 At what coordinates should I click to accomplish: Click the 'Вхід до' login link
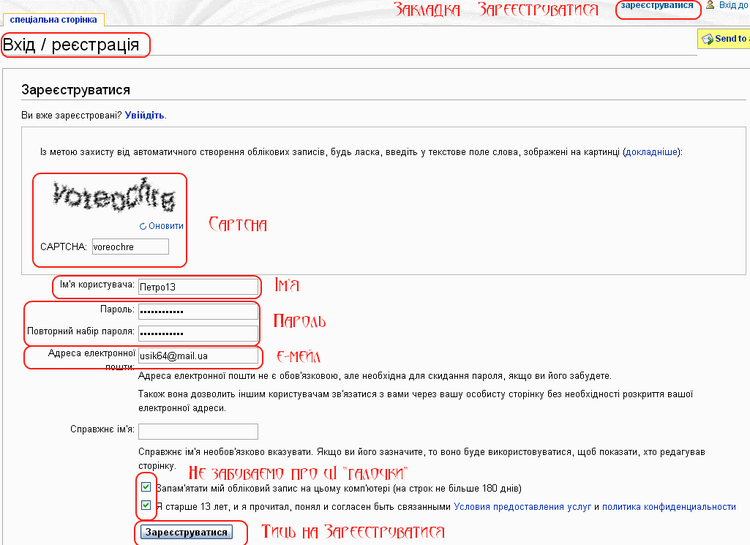[734, 5]
